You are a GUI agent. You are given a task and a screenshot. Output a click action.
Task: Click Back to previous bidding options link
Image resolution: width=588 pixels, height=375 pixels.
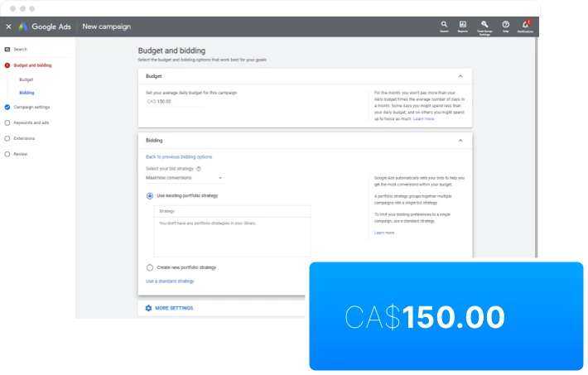[179, 156]
